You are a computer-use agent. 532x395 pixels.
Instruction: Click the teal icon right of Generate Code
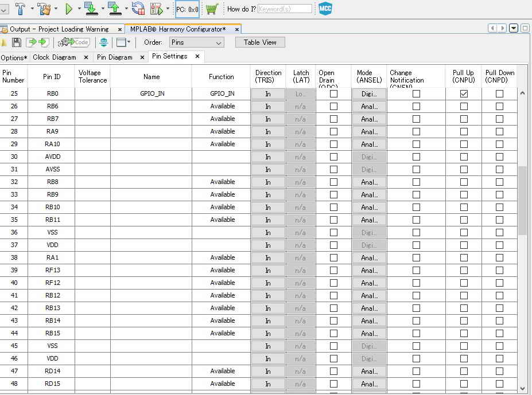coord(104,42)
